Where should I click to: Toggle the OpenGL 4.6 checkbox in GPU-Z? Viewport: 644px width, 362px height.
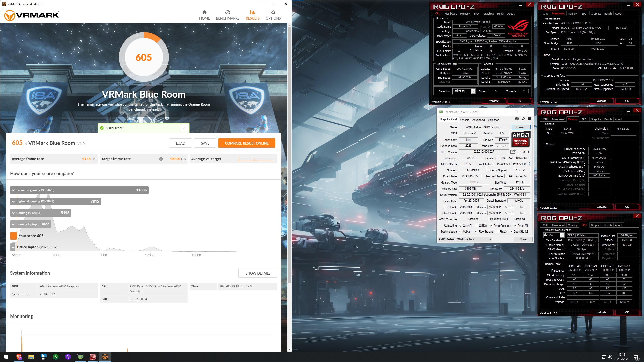[511, 232]
